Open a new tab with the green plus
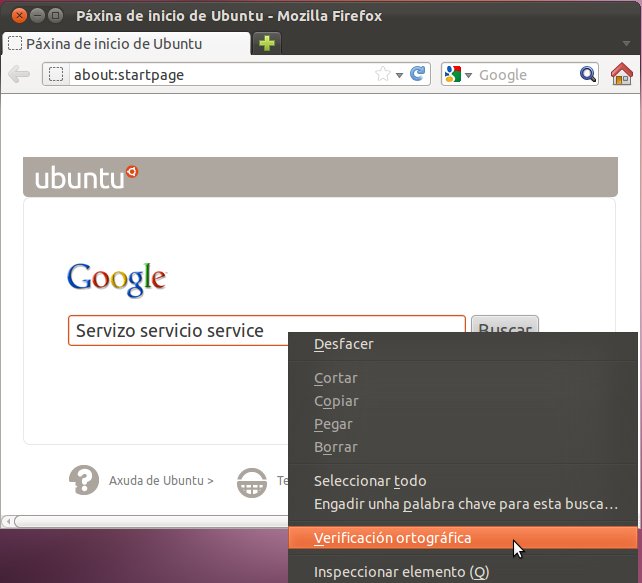 267,43
